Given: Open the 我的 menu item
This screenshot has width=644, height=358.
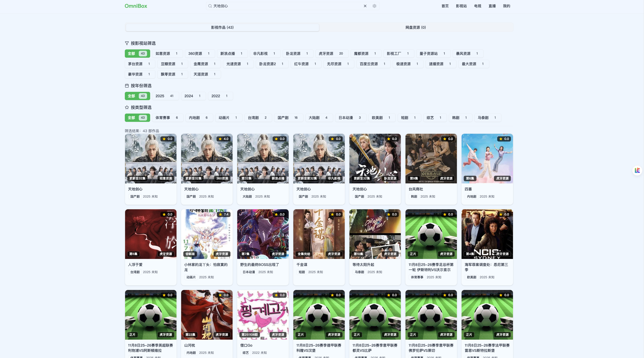Looking at the screenshot, I should tap(507, 6).
